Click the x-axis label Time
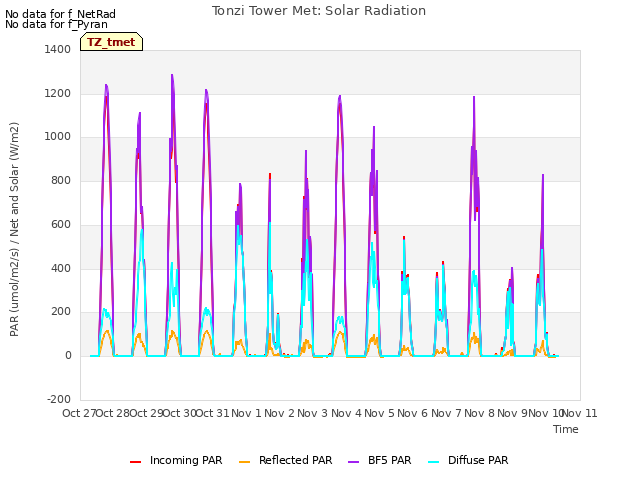640x480 pixels. point(566,429)
